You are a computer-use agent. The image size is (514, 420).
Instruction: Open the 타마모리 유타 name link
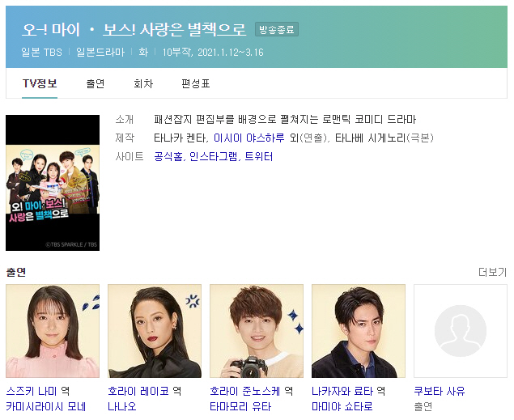click(x=240, y=406)
